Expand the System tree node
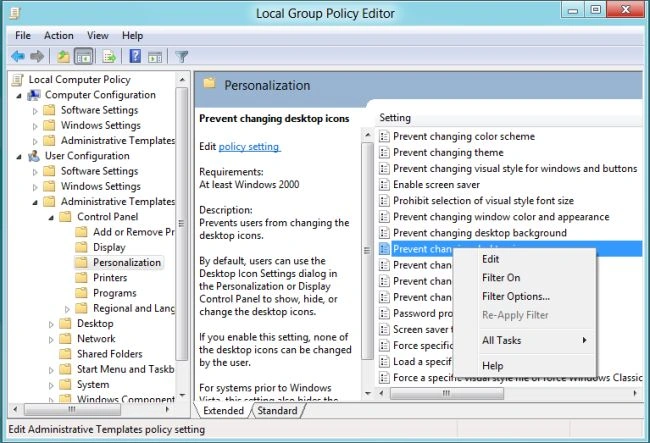The height and width of the screenshot is (443, 650). [51, 385]
